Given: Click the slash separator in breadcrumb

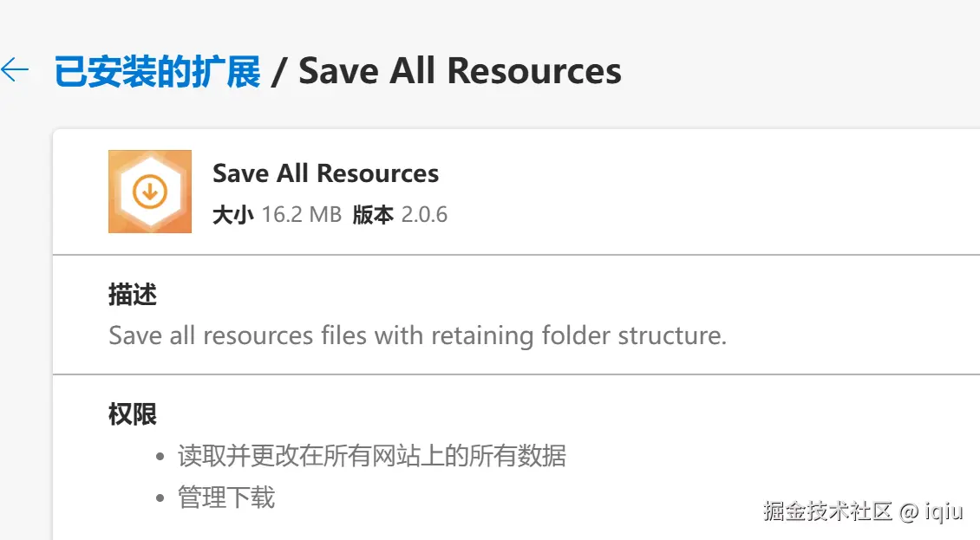Looking at the screenshot, I should (278, 72).
